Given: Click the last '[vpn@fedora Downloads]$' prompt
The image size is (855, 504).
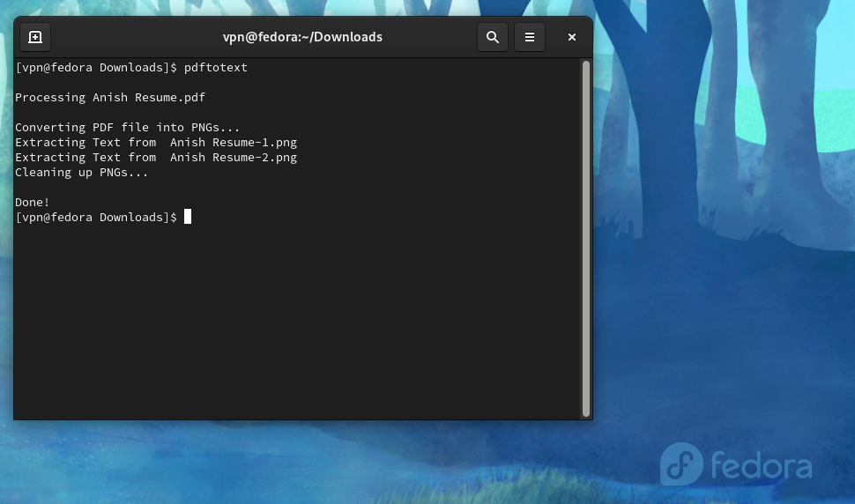Looking at the screenshot, I should pos(96,218).
